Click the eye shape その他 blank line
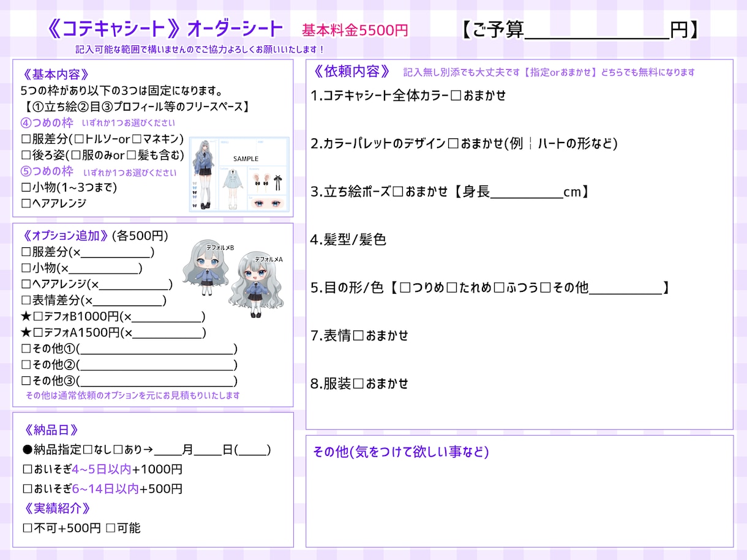The width and height of the screenshot is (747, 560). tap(625, 288)
